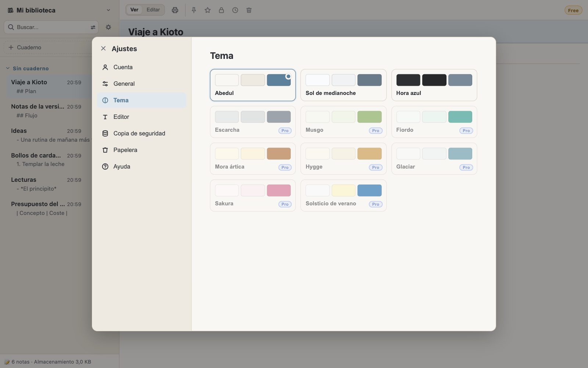Delete note using trash icon in toolbar
This screenshot has height=368, width=588.
point(249,10)
